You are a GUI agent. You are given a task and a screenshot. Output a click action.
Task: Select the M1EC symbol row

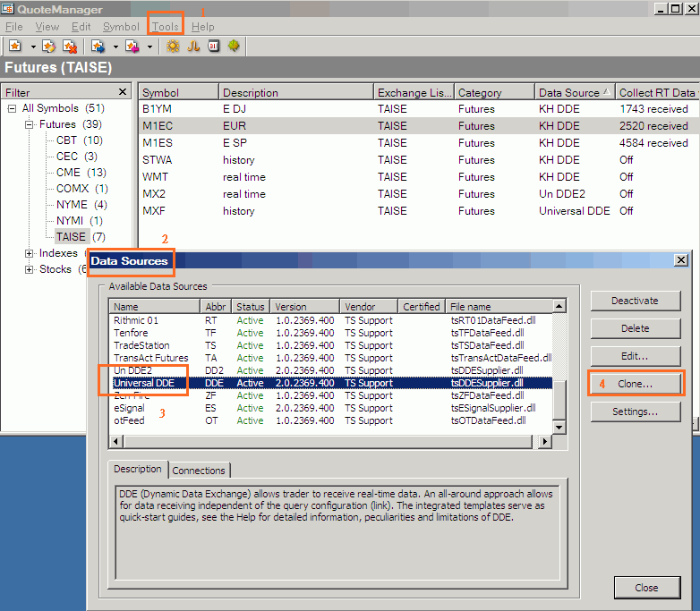pos(419,126)
